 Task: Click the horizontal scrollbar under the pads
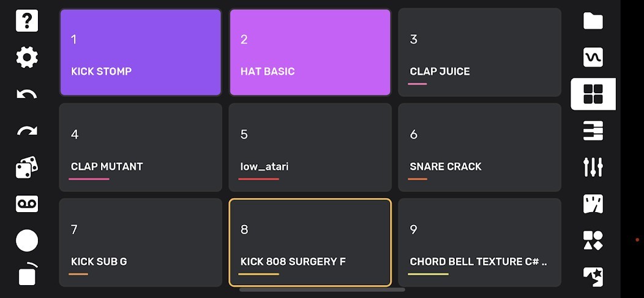point(322,289)
